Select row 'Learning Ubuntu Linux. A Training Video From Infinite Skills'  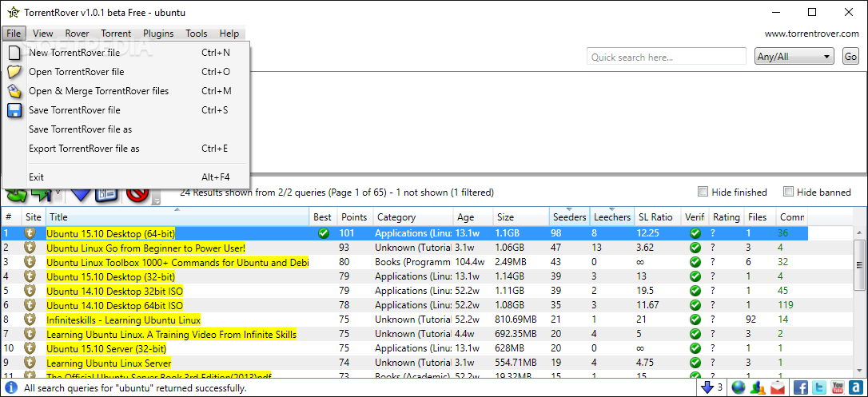tap(404, 334)
